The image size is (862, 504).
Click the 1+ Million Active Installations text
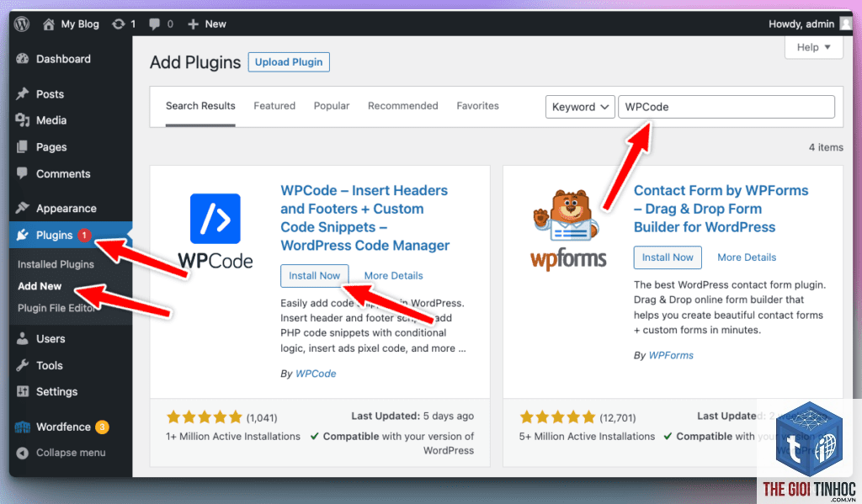tap(233, 437)
